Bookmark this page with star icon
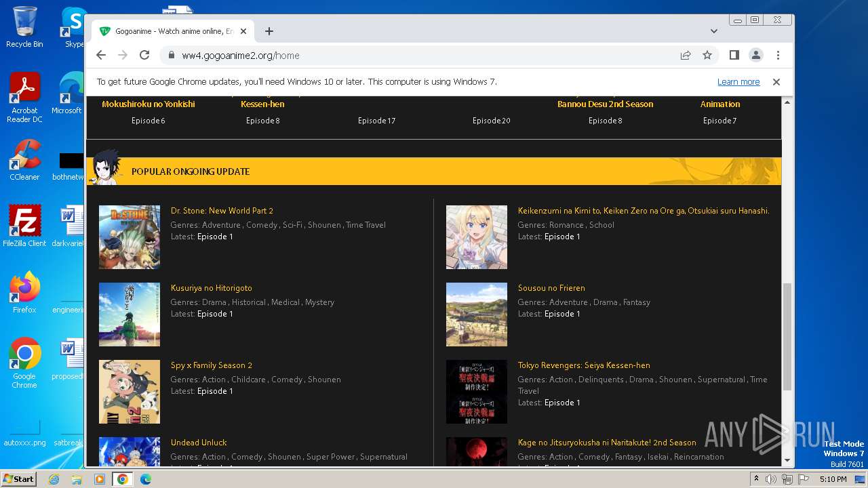Screen dimensions: 868x488 click(x=707, y=56)
